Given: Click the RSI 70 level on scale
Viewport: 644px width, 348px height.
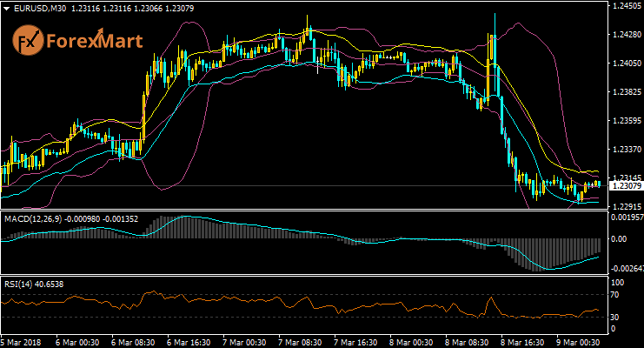Looking at the screenshot, I should pos(615,296).
